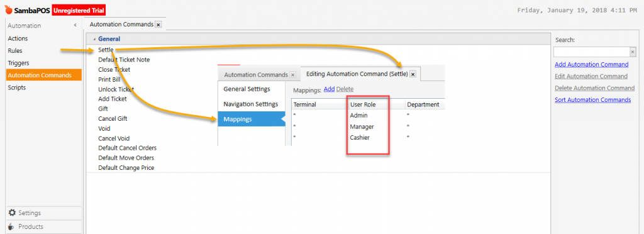
Task: Select the Mappings page
Action: point(252,119)
